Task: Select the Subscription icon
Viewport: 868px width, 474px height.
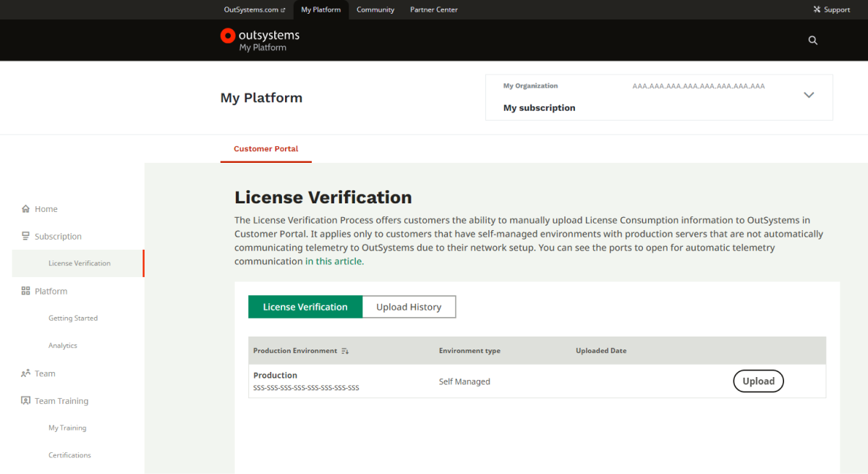Action: coord(25,236)
